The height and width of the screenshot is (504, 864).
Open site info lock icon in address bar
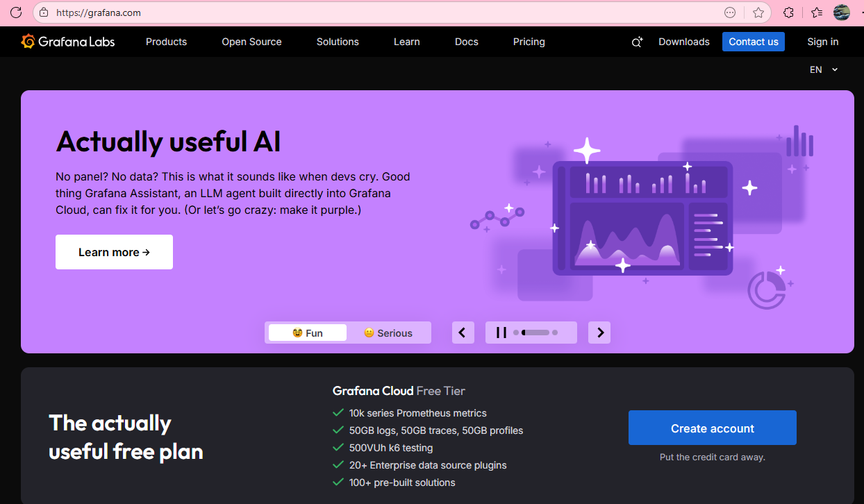(44, 12)
